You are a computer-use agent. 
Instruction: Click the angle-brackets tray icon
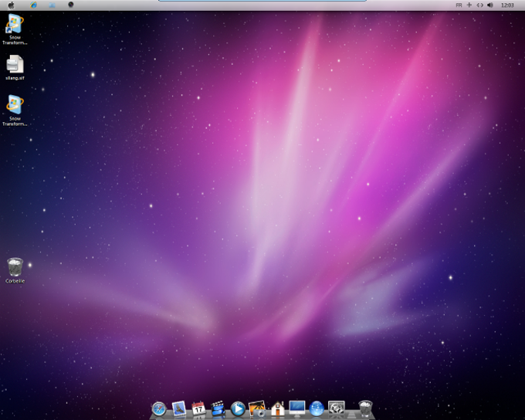click(479, 5)
